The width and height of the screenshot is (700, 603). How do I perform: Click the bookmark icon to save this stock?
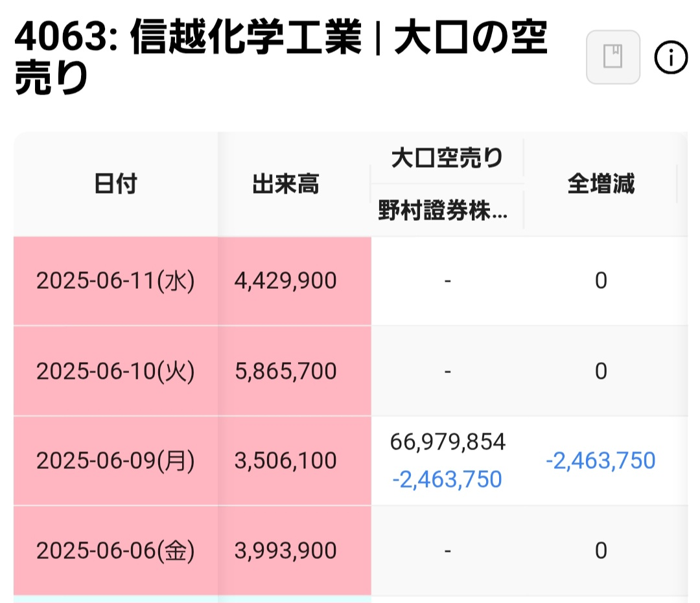click(612, 57)
